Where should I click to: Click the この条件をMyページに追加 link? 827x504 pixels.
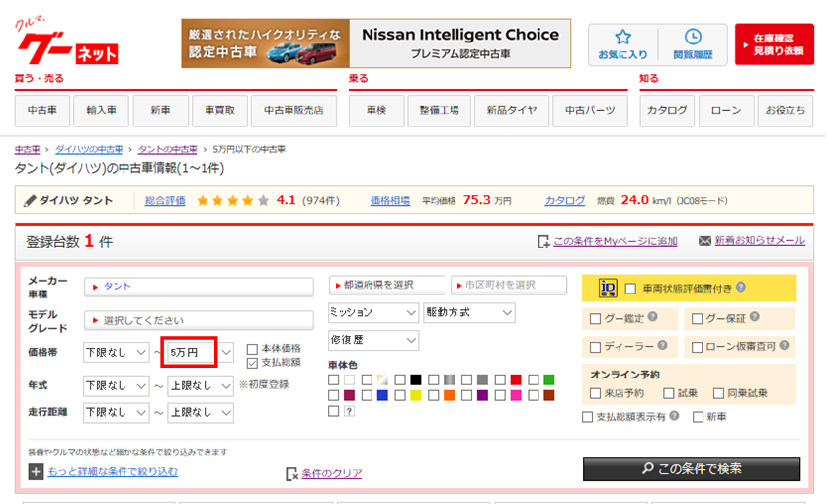point(616,242)
